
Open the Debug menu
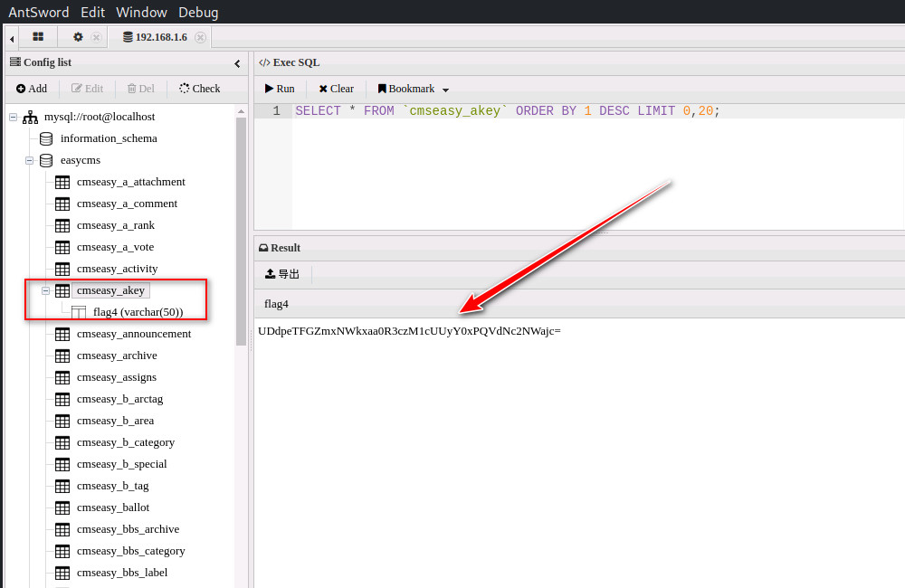click(198, 13)
